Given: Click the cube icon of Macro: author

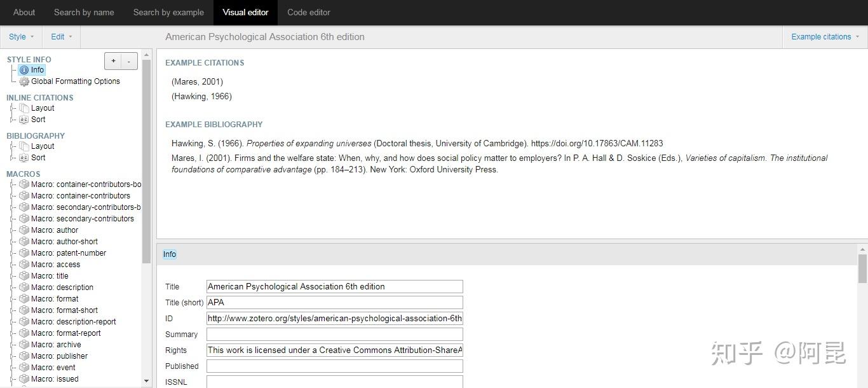Looking at the screenshot, I should coord(24,230).
